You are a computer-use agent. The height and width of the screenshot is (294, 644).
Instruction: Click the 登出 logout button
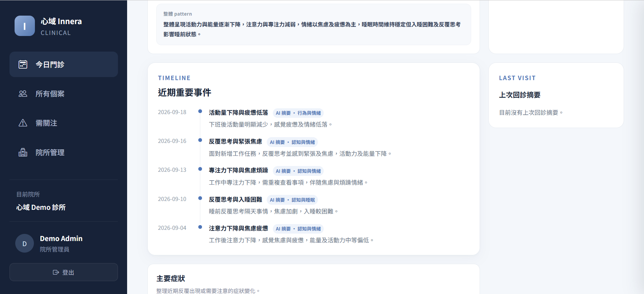point(64,272)
